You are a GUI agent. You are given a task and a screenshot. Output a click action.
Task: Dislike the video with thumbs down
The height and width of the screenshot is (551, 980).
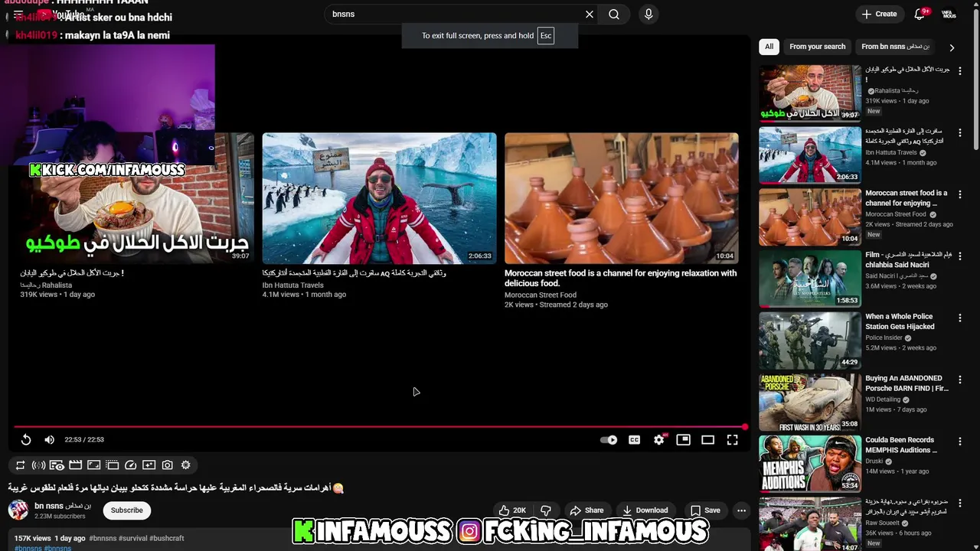point(546,510)
